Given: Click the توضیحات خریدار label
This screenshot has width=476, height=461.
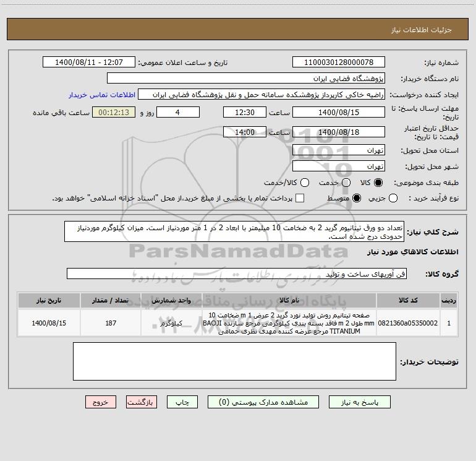Looking at the screenshot, I should coord(429,361).
